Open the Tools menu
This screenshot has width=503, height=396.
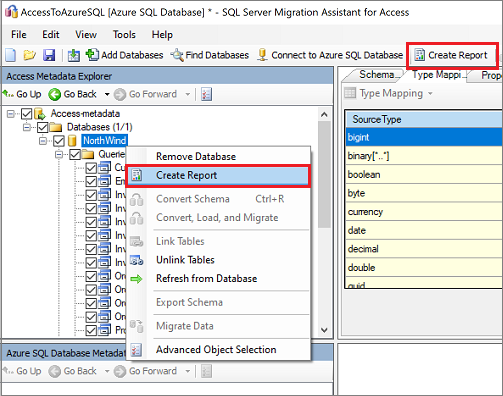click(x=124, y=35)
